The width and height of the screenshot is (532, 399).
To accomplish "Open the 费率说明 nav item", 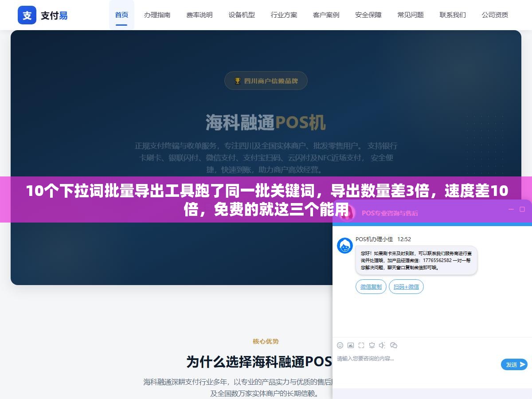I will (x=199, y=15).
